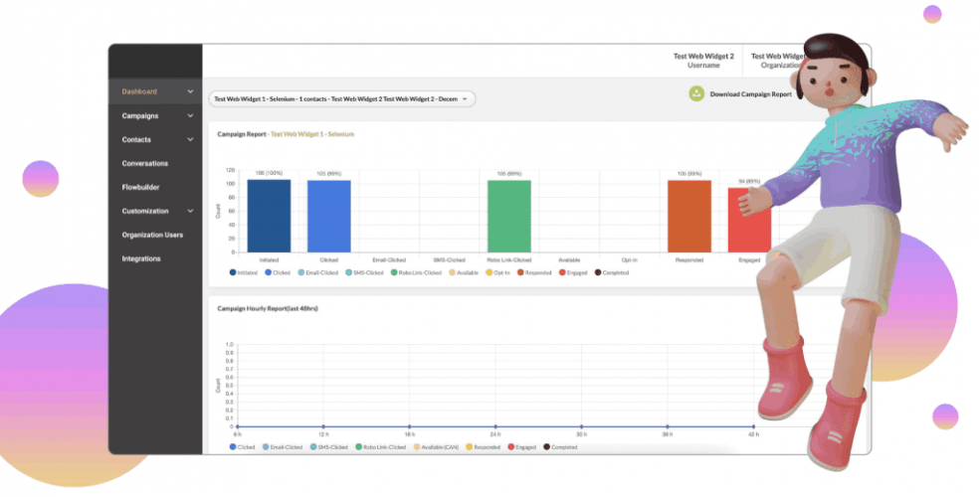Click the blue Clicked bar
980x497 pixels.
click(328, 217)
